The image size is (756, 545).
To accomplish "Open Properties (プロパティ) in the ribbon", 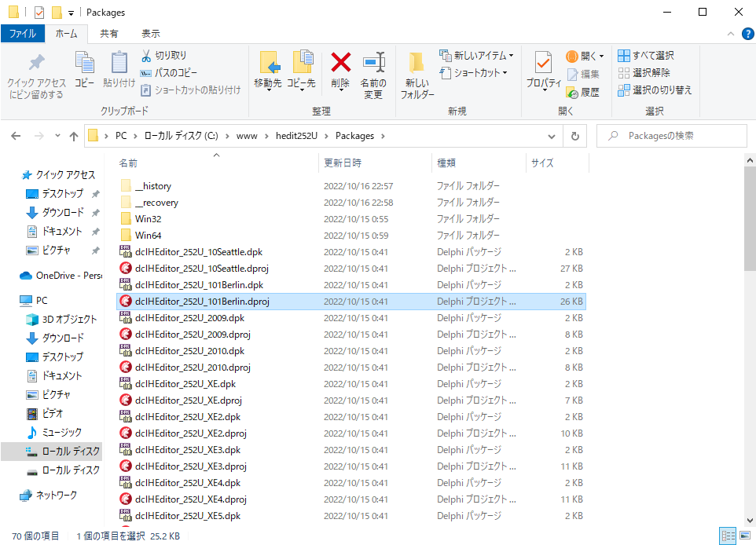I will coord(543,70).
